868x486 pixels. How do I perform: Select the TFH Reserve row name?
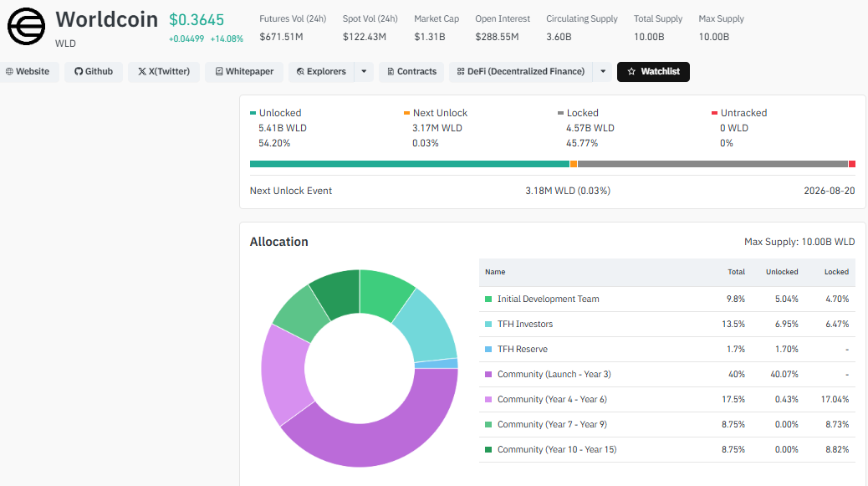click(522, 350)
